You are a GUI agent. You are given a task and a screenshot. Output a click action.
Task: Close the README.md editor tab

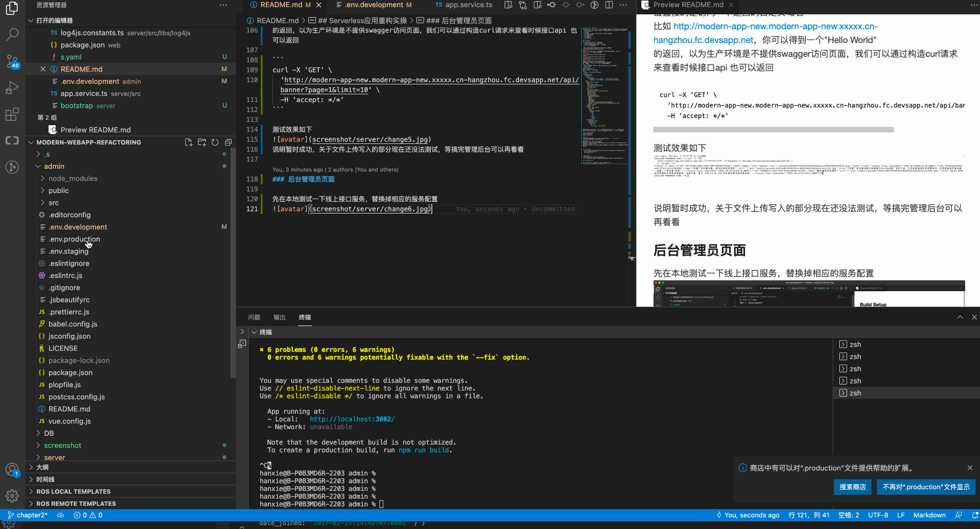319,5
